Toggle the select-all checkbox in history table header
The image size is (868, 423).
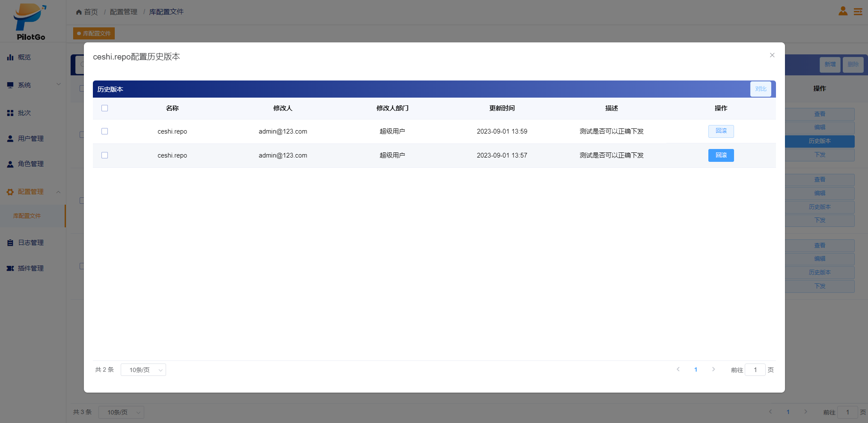click(104, 108)
